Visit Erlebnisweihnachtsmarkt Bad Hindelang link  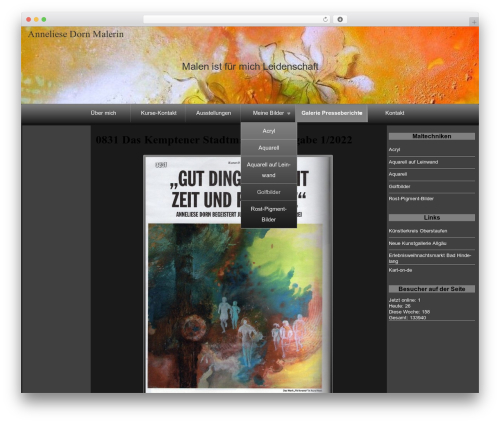point(430,258)
